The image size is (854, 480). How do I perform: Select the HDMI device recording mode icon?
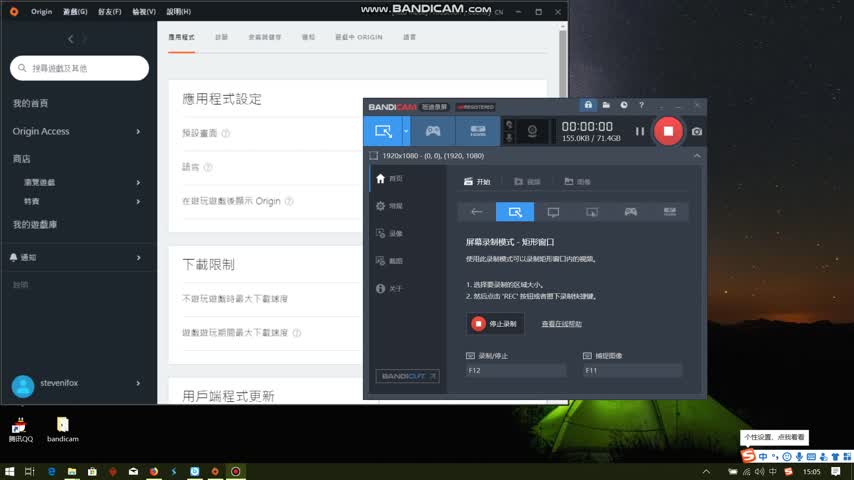point(478,131)
